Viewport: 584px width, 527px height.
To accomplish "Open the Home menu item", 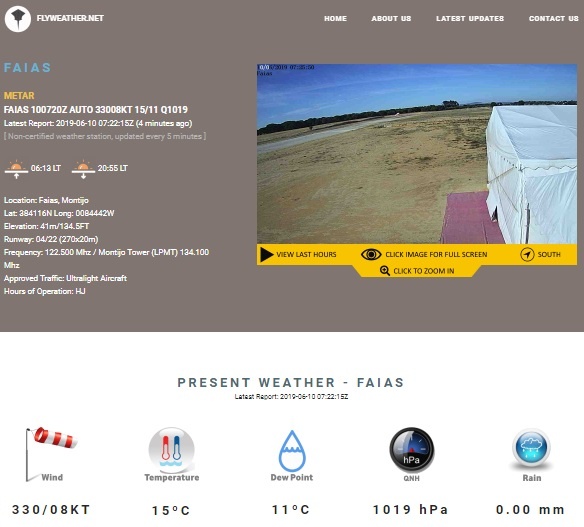I will coord(335,19).
